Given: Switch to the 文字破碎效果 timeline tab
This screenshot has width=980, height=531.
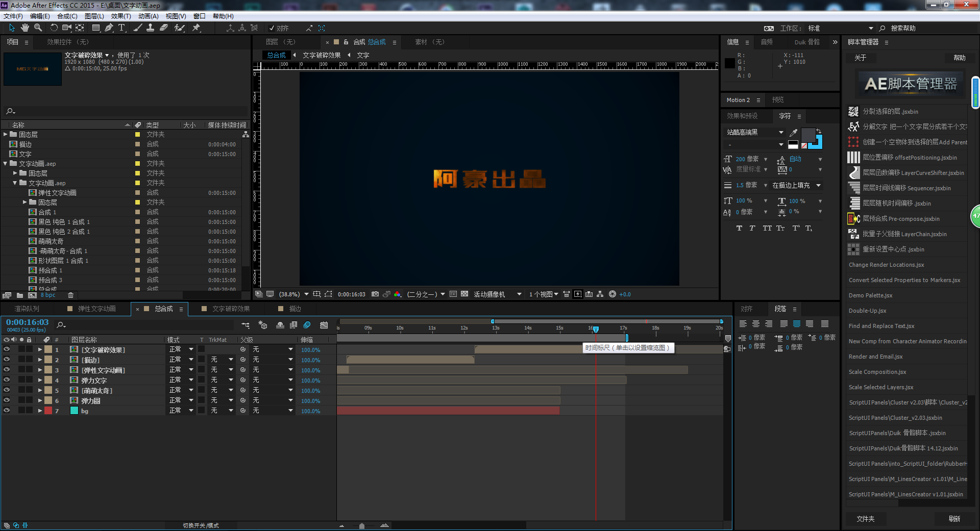Looking at the screenshot, I should (231, 309).
